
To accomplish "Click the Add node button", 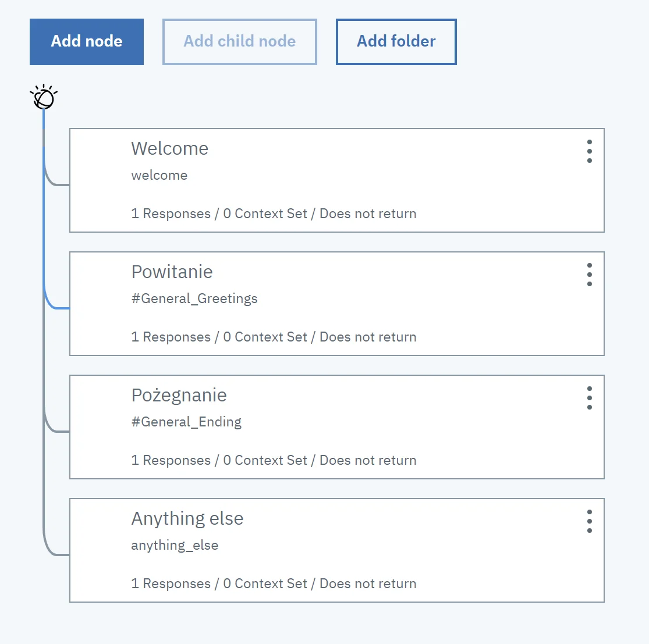I will [87, 42].
